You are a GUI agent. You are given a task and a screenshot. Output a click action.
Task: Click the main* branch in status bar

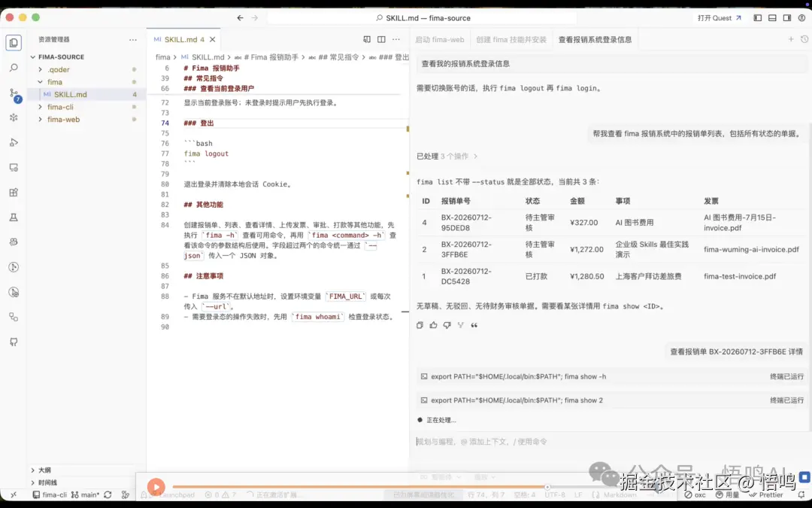pyautogui.click(x=86, y=495)
